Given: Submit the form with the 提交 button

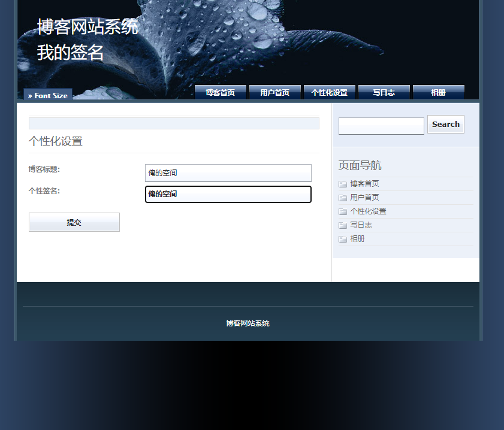Looking at the screenshot, I should pos(74,222).
